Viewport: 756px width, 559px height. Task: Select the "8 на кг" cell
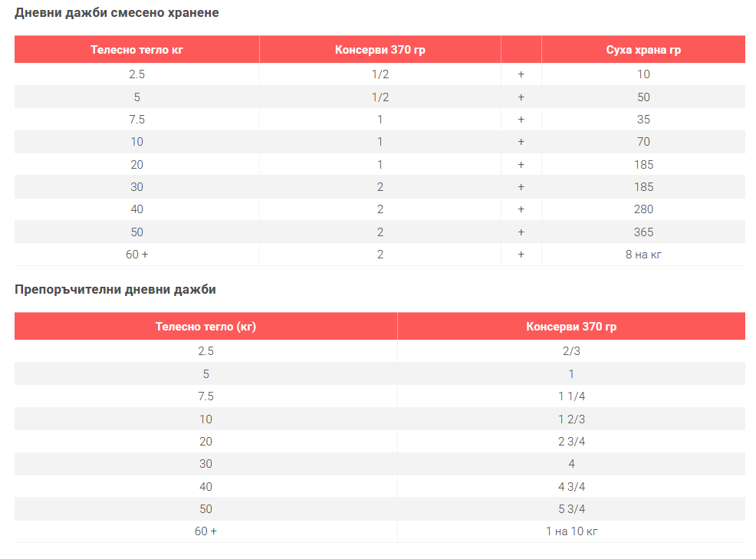643,255
